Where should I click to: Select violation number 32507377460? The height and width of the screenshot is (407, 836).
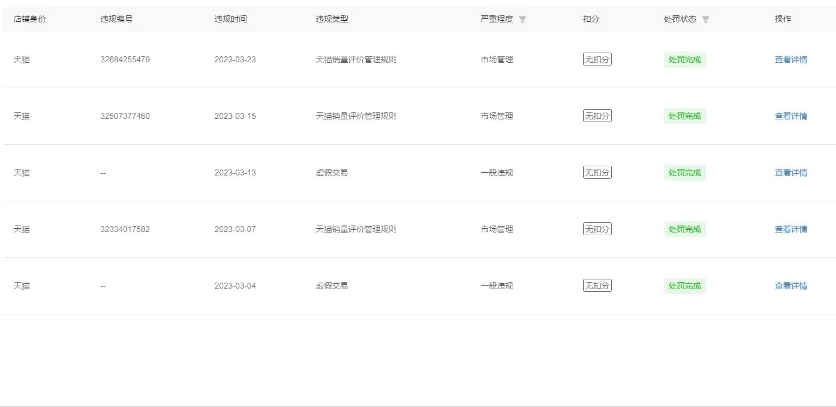(125, 116)
